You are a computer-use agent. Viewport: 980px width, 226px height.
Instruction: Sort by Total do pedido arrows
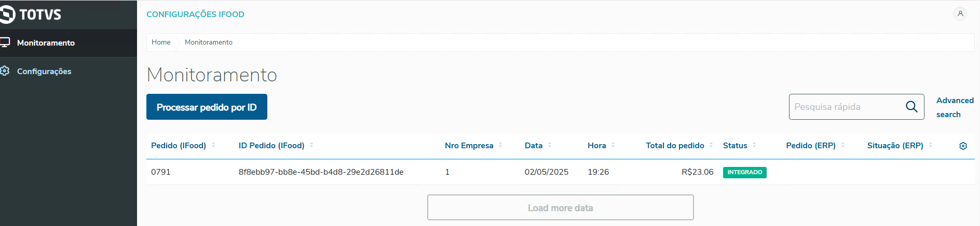click(x=711, y=145)
